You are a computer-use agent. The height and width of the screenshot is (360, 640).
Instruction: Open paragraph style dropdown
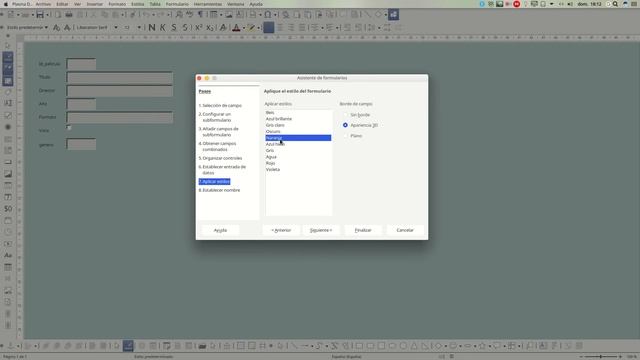tap(46, 27)
